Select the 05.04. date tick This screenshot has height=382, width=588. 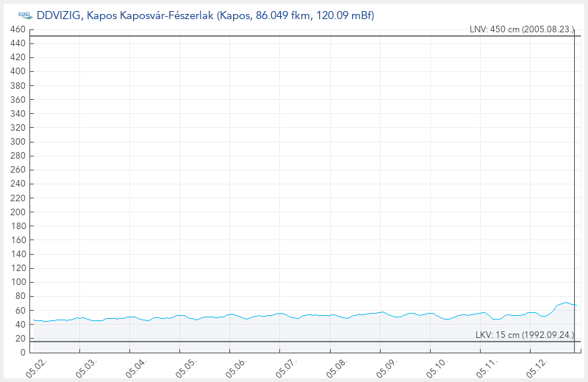point(137,368)
